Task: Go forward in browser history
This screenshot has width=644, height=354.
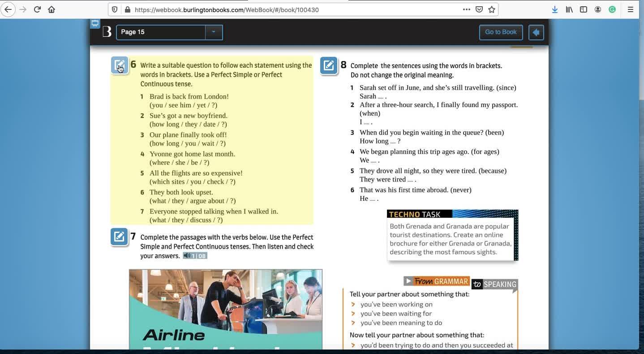Action: (23, 9)
